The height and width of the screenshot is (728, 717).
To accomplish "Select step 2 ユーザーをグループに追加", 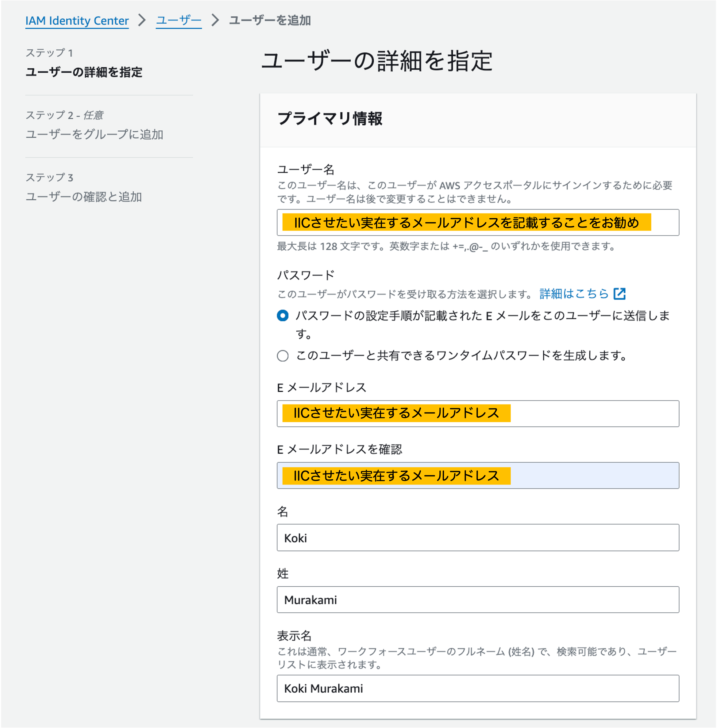I will pos(94,134).
